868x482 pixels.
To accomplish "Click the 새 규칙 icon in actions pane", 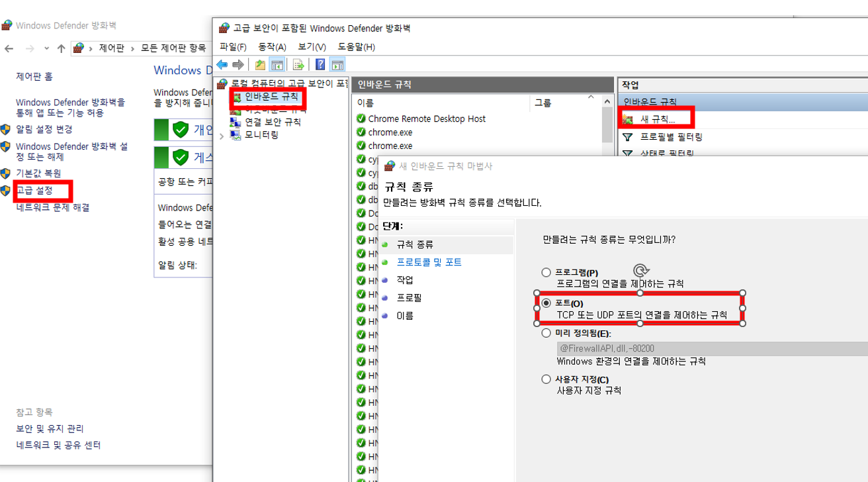I will tap(628, 119).
